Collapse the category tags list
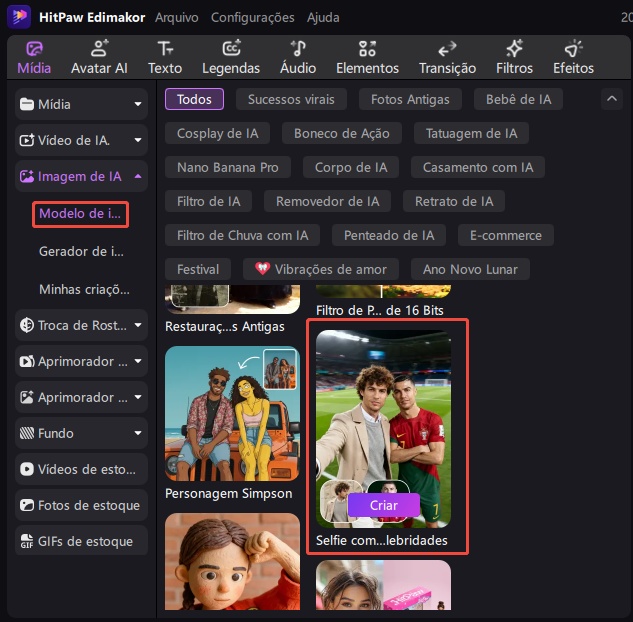The image size is (633, 622). (x=610, y=99)
